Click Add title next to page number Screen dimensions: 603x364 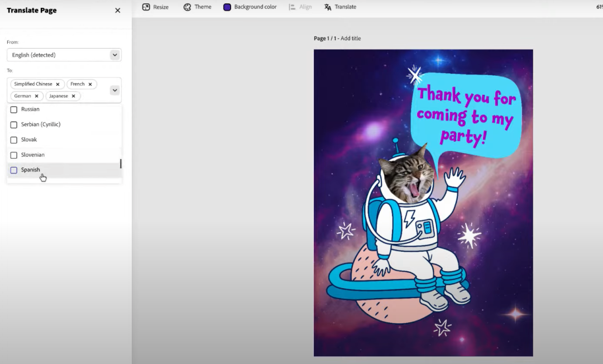click(351, 39)
